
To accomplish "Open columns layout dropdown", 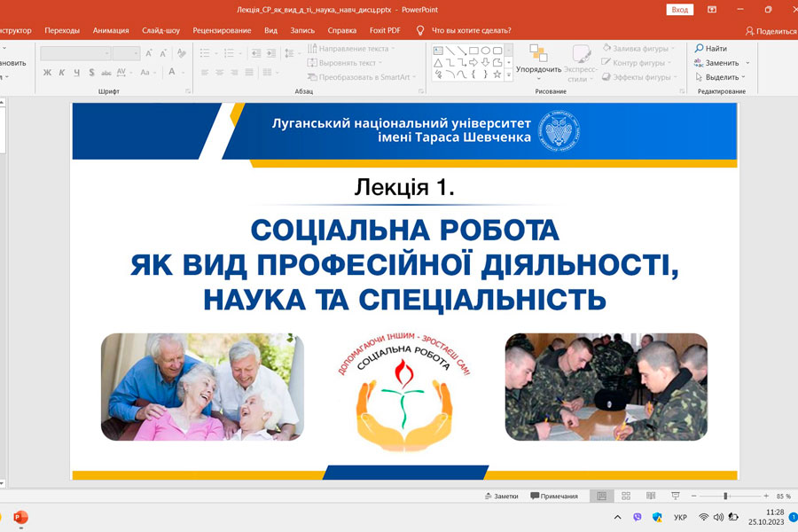I will [x=270, y=73].
